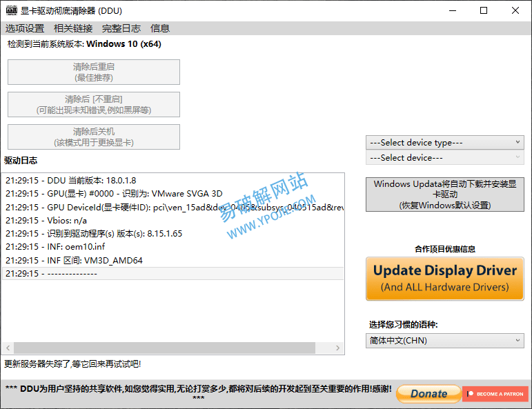Expand the Select device type dropdown
The height and width of the screenshot is (409, 532).
(445, 143)
